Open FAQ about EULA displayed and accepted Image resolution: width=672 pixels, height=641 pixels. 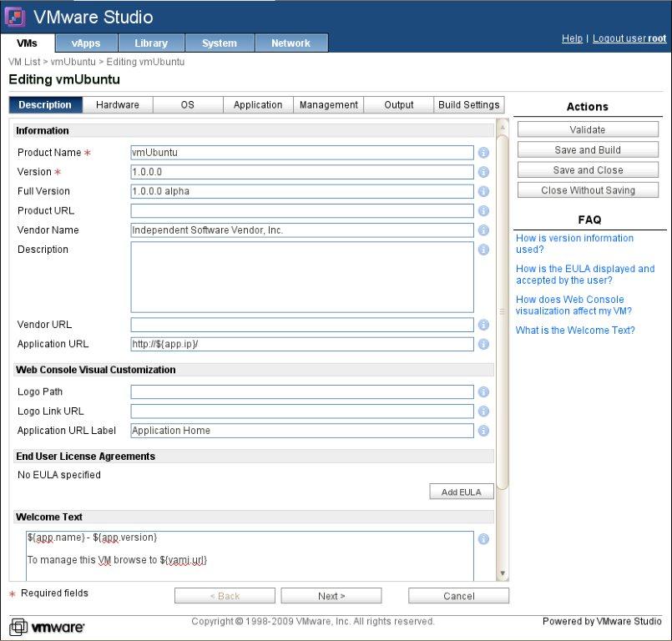pos(585,275)
